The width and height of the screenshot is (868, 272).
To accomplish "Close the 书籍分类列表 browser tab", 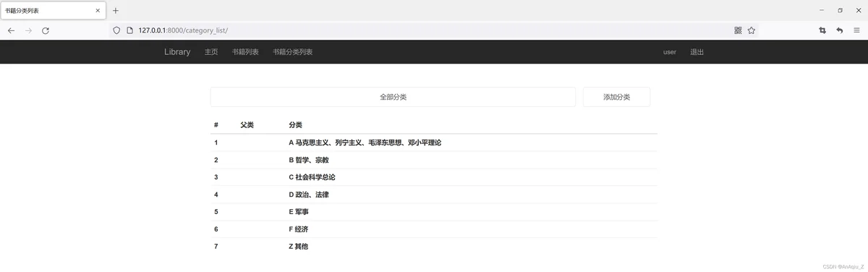I will [x=98, y=11].
